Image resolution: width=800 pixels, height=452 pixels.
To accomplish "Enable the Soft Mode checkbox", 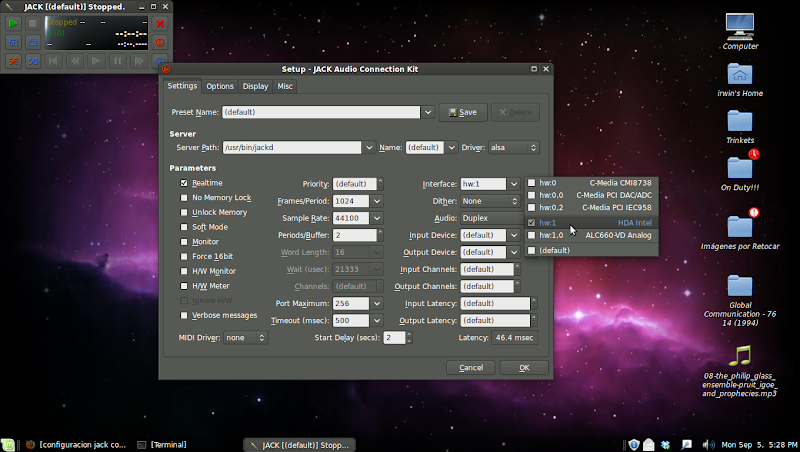I will pyautogui.click(x=184, y=227).
